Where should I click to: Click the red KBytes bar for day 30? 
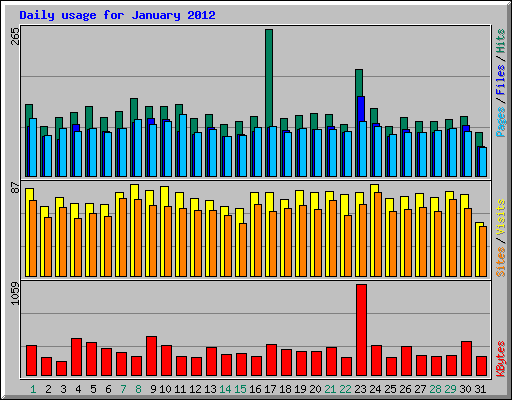tap(466, 358)
